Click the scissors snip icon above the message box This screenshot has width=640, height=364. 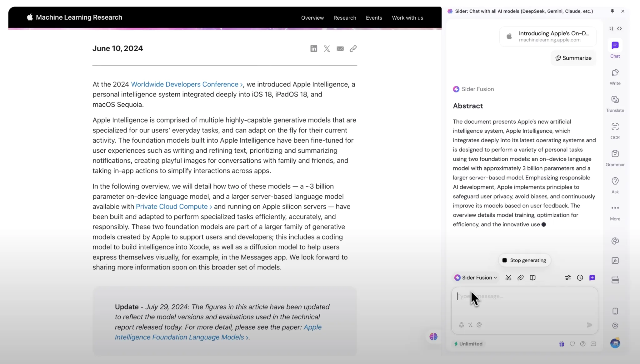pyautogui.click(x=508, y=278)
